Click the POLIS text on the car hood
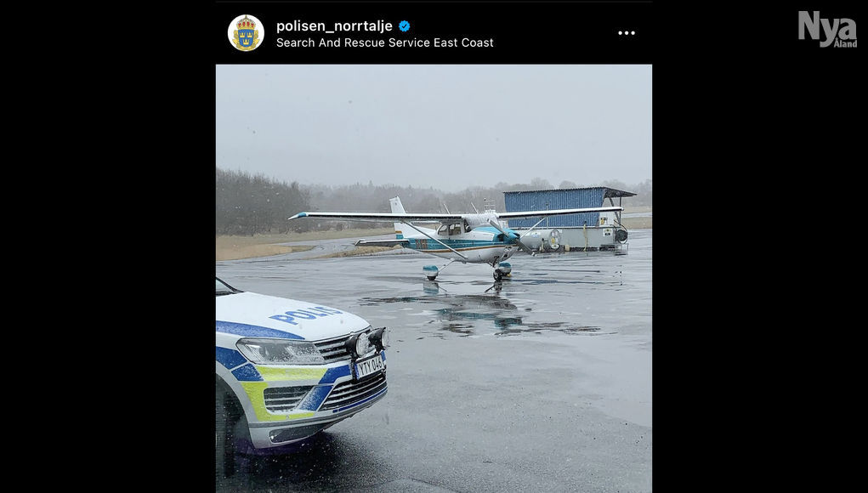 tap(305, 314)
